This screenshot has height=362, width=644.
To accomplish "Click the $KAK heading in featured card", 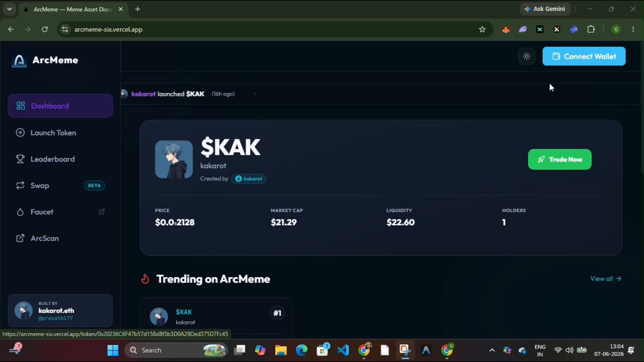I will click(x=230, y=147).
